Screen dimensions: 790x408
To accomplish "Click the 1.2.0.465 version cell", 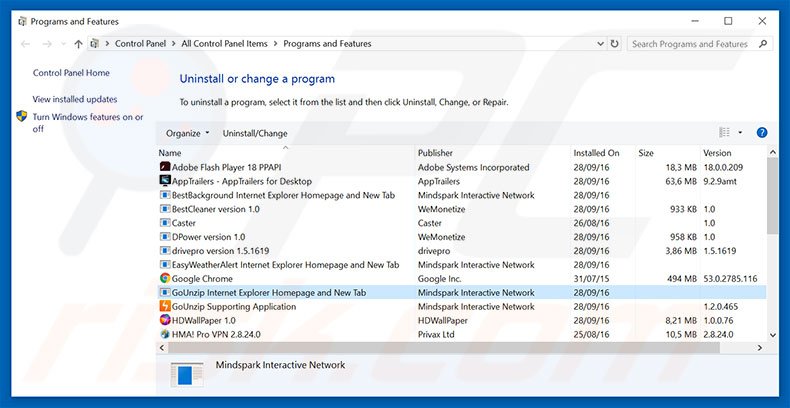I will point(720,306).
